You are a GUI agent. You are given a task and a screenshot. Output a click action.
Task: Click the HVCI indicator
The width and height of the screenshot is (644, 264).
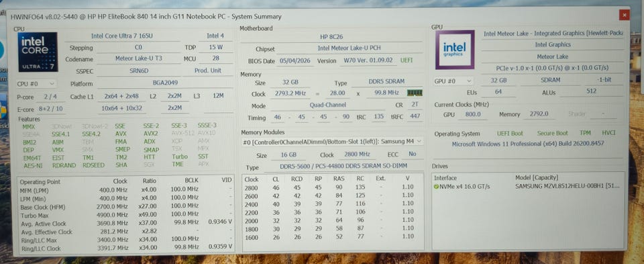click(608, 133)
